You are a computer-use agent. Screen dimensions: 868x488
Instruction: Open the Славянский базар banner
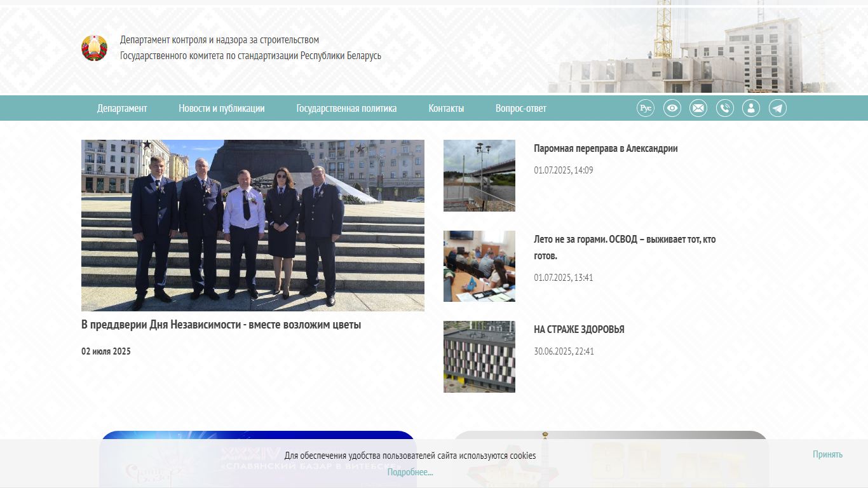pos(257,459)
